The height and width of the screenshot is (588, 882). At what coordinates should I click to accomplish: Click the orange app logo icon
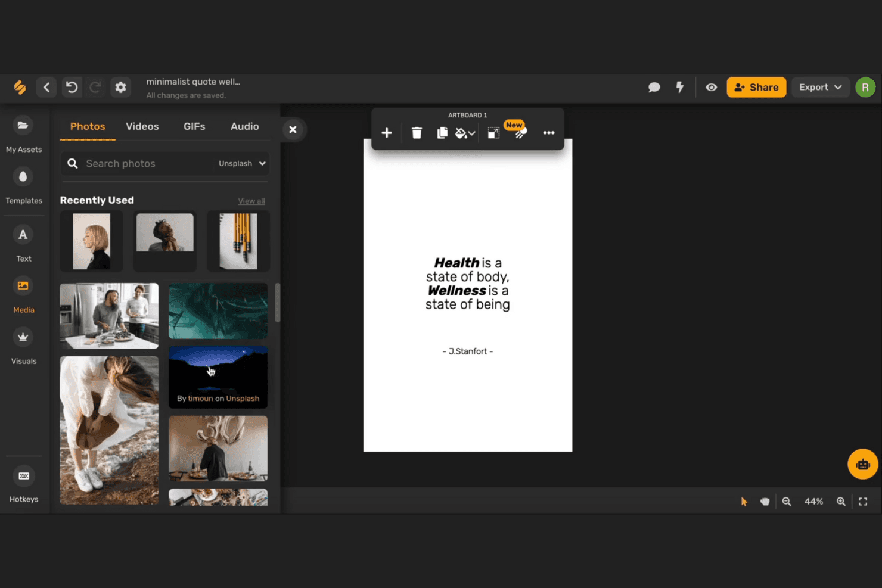[x=20, y=88]
